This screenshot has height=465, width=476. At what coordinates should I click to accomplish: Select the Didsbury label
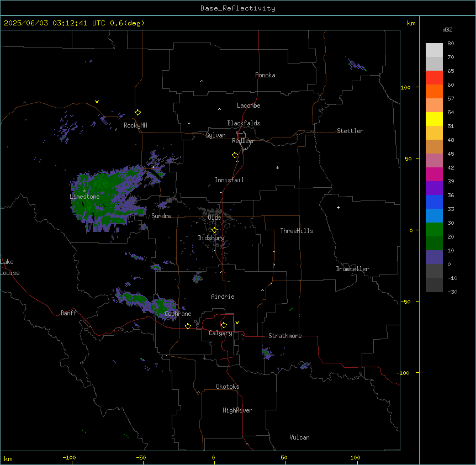point(211,238)
